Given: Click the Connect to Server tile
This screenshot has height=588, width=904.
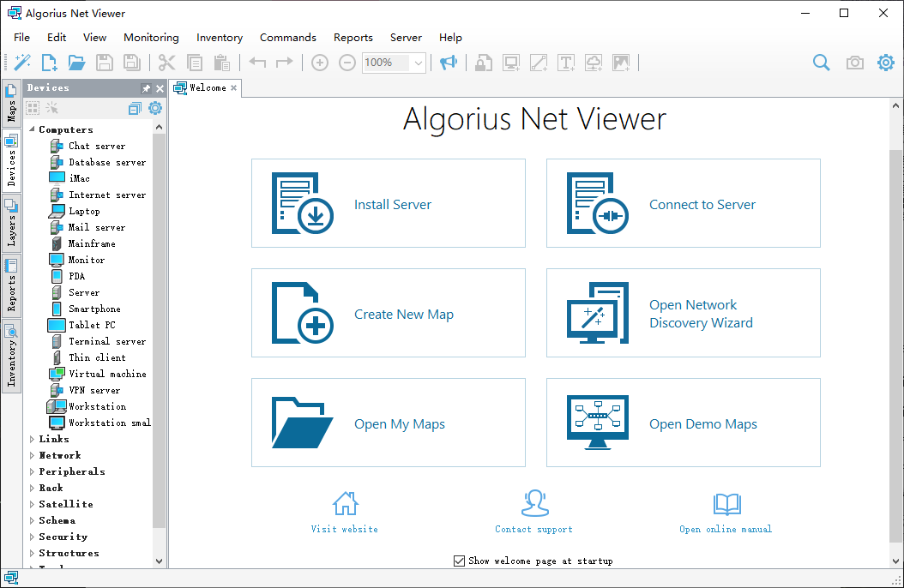Looking at the screenshot, I should pos(684,203).
